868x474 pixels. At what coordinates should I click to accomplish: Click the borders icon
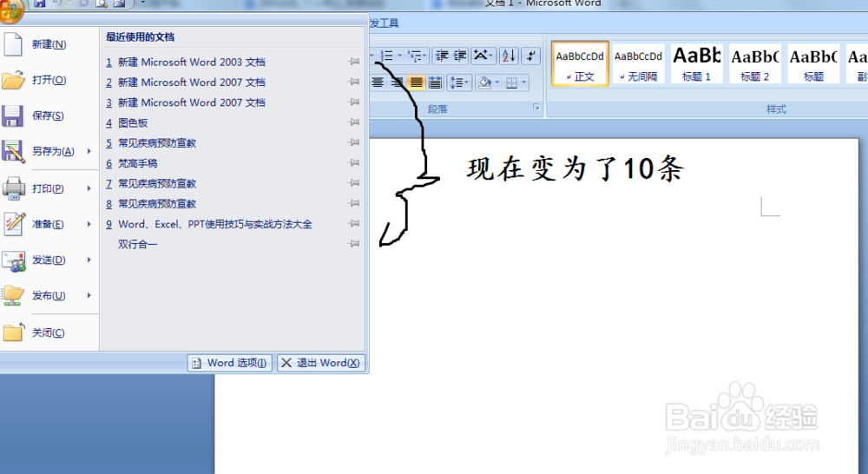coord(511,83)
